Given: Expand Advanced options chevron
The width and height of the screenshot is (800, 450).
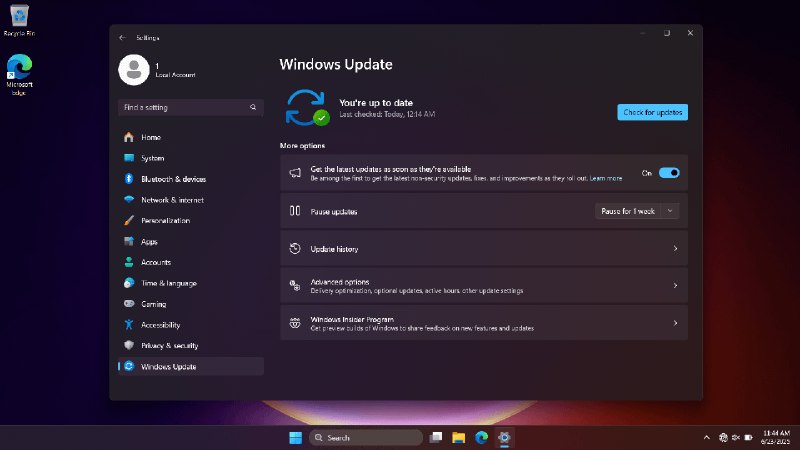Looking at the screenshot, I should (675, 286).
